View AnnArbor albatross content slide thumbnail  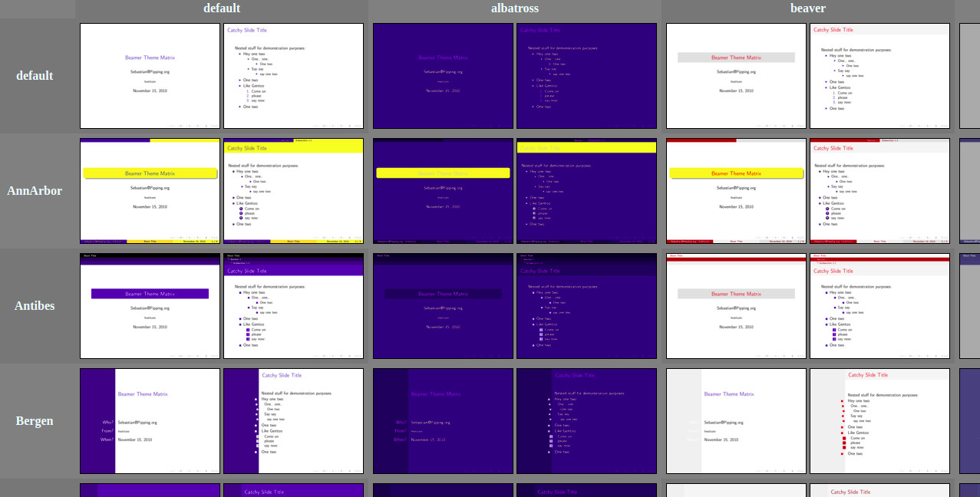click(586, 191)
